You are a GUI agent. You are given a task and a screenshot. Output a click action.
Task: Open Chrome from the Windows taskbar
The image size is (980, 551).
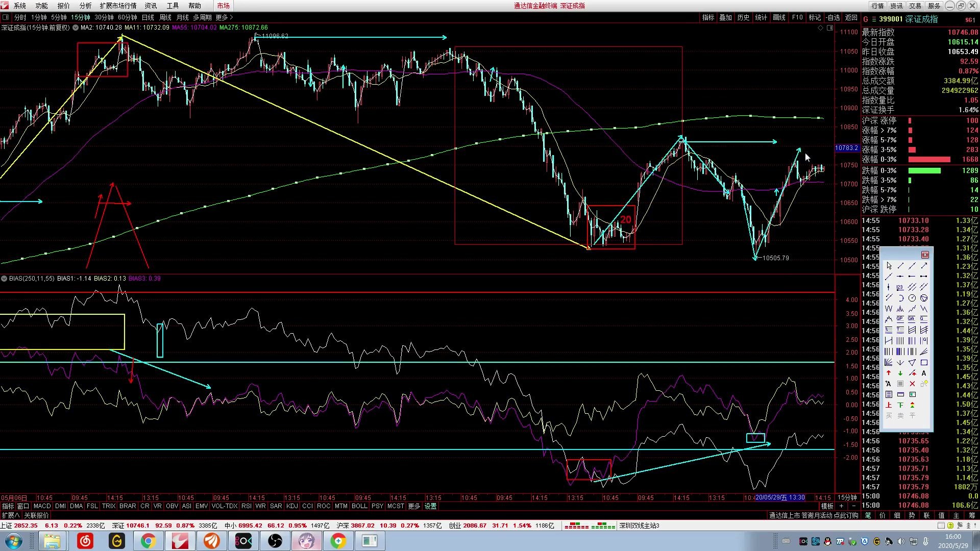pos(149,541)
